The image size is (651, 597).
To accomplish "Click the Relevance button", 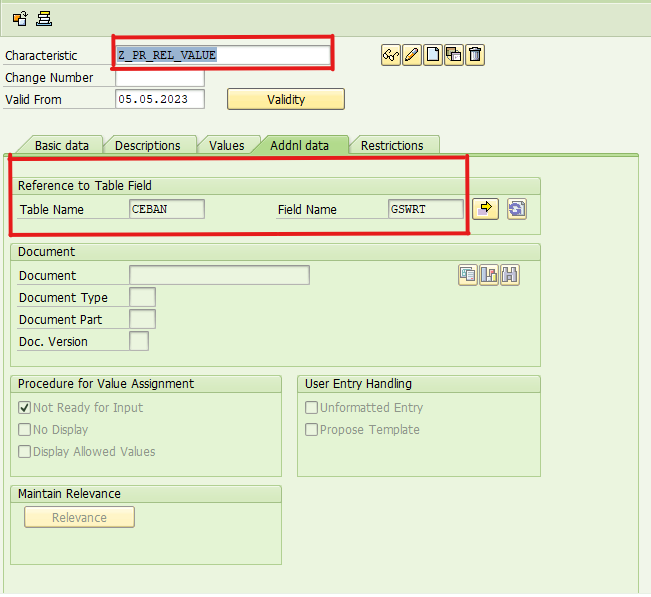I will (79, 517).
